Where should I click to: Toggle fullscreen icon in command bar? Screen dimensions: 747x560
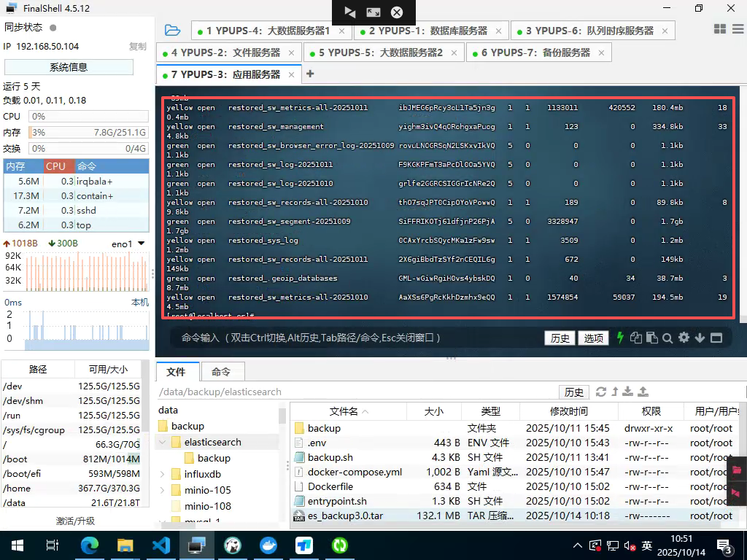[716, 338]
